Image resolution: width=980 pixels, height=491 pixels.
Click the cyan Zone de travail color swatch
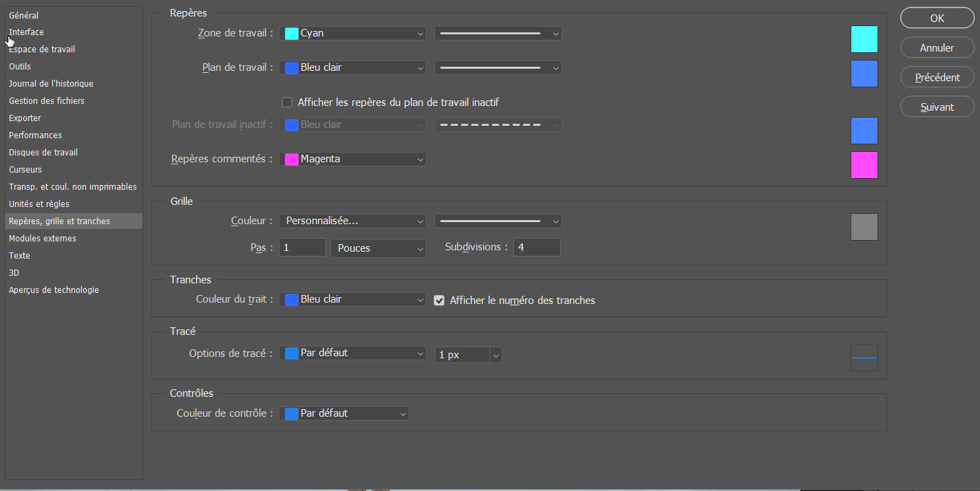864,39
